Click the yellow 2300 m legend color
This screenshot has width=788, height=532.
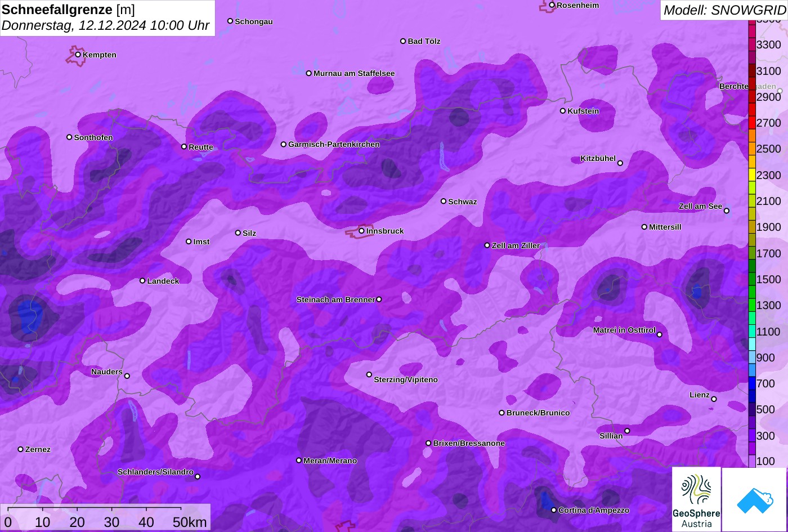(x=752, y=175)
